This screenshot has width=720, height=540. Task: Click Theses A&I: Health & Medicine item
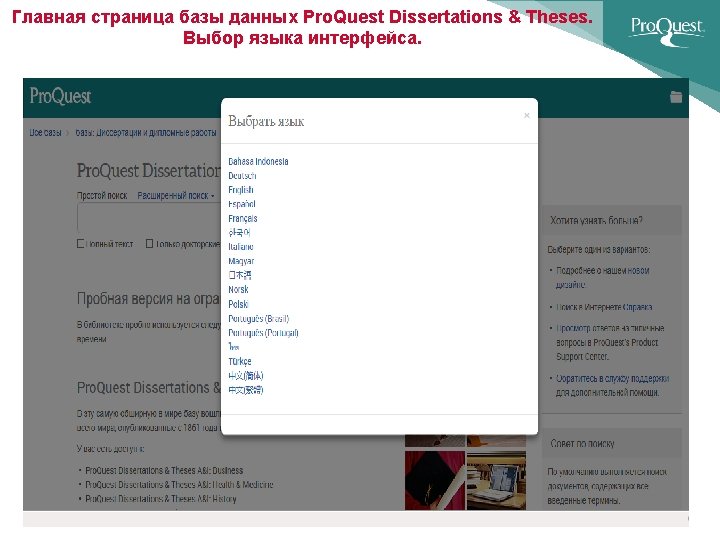(179, 484)
